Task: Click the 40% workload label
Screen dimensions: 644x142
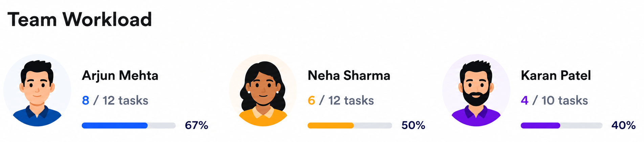Action: [623, 125]
